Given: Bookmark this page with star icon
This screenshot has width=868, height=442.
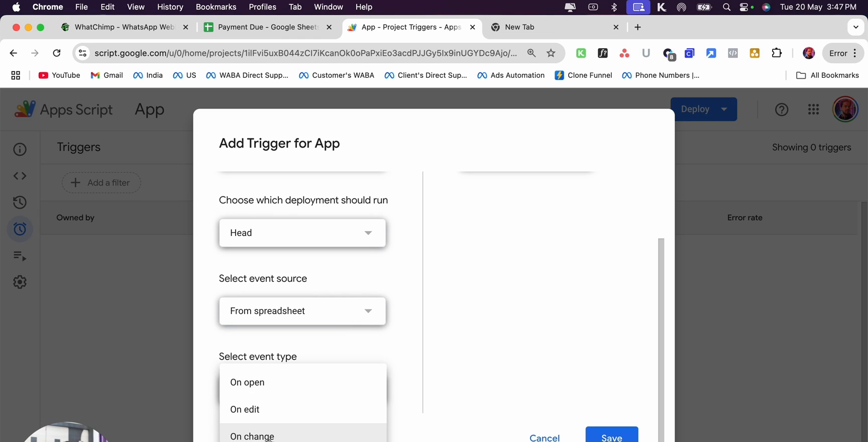Looking at the screenshot, I should [x=551, y=53].
